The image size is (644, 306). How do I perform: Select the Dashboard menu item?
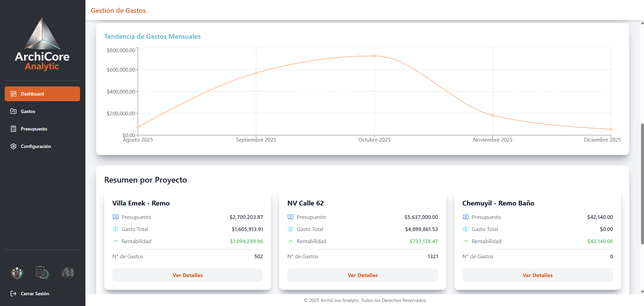coord(42,94)
